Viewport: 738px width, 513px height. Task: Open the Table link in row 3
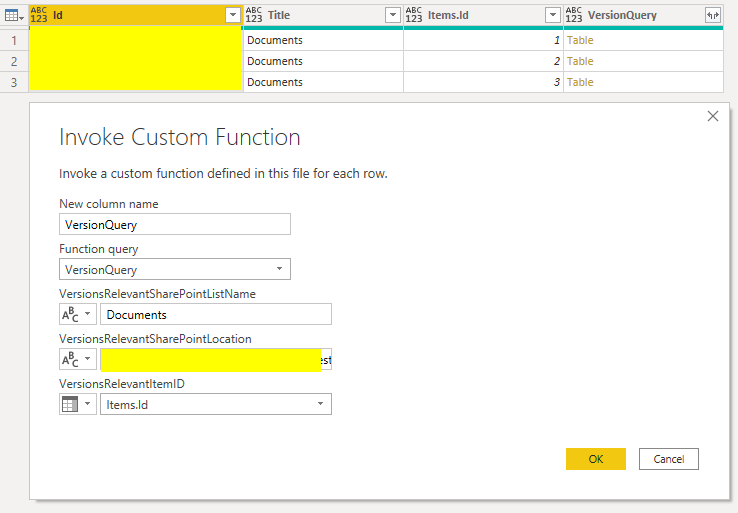[580, 82]
